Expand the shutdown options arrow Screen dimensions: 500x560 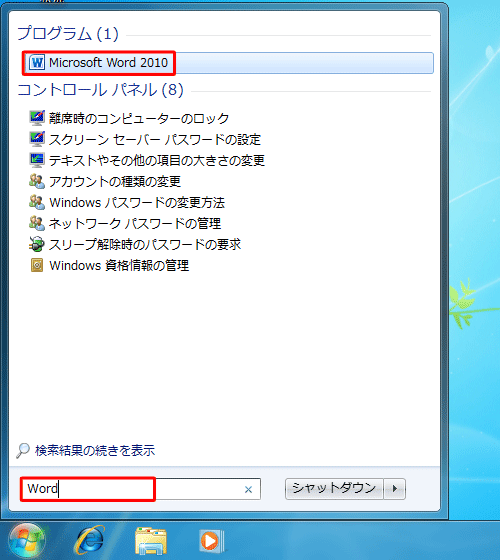(395, 488)
